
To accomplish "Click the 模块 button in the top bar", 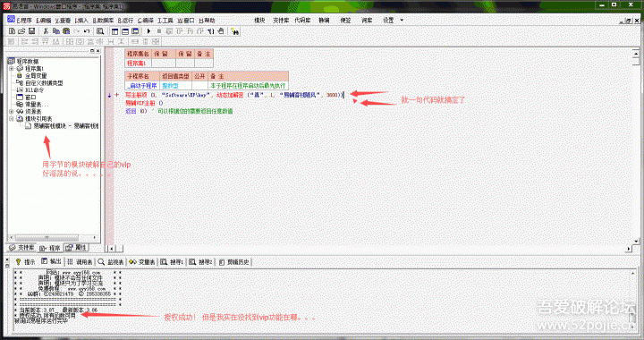I will click(259, 20).
